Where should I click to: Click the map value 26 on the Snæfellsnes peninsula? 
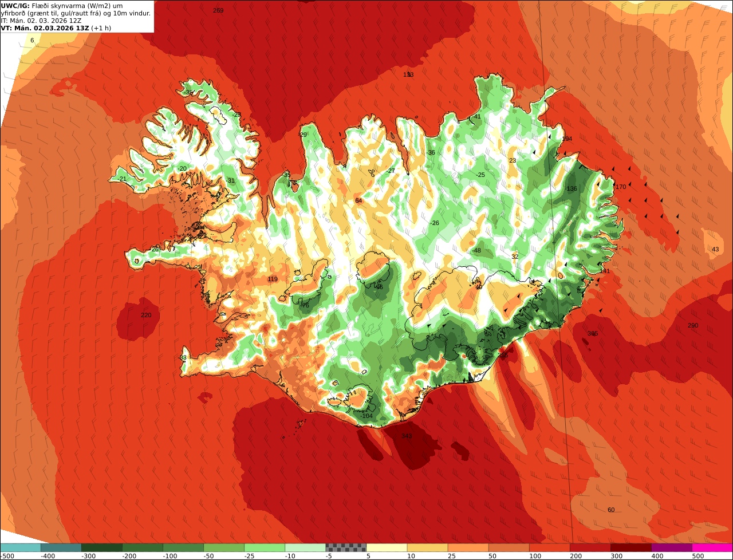(155, 249)
